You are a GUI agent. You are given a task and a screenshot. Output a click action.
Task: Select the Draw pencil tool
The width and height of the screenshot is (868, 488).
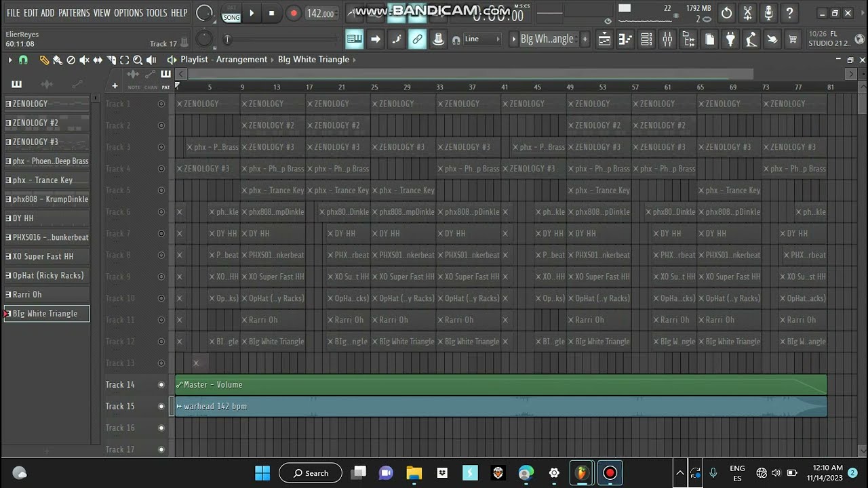44,60
